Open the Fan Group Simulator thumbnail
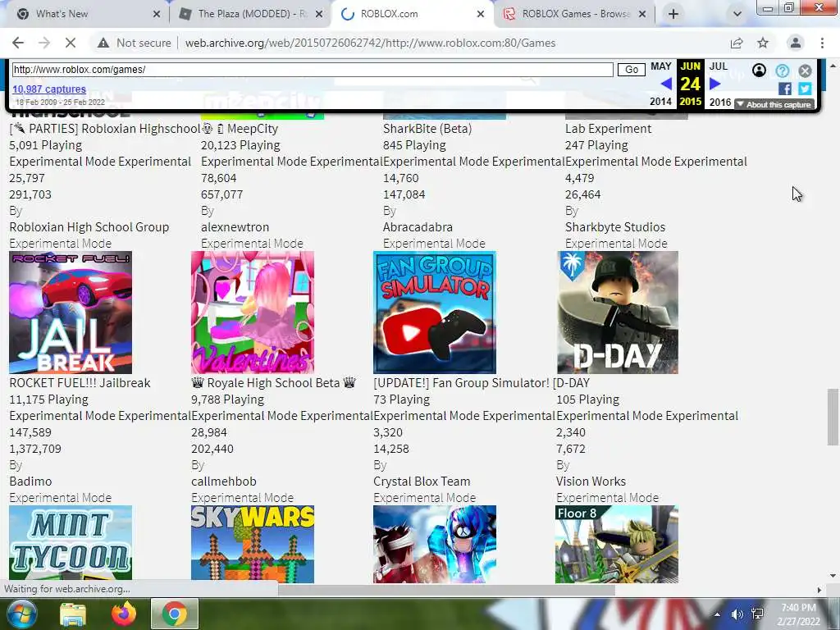Image resolution: width=840 pixels, height=630 pixels. 435,313
